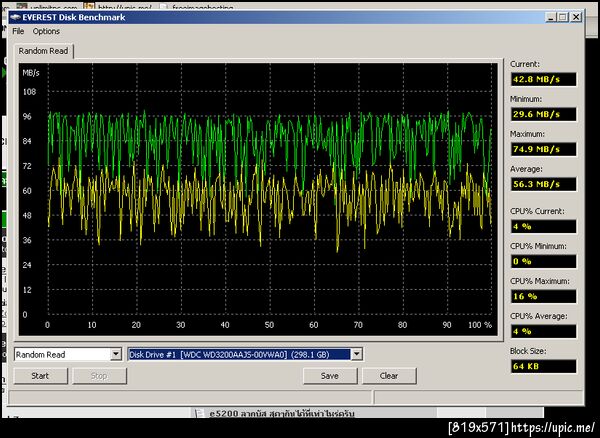Click the CPU% Minimum 0 % value

point(543,262)
